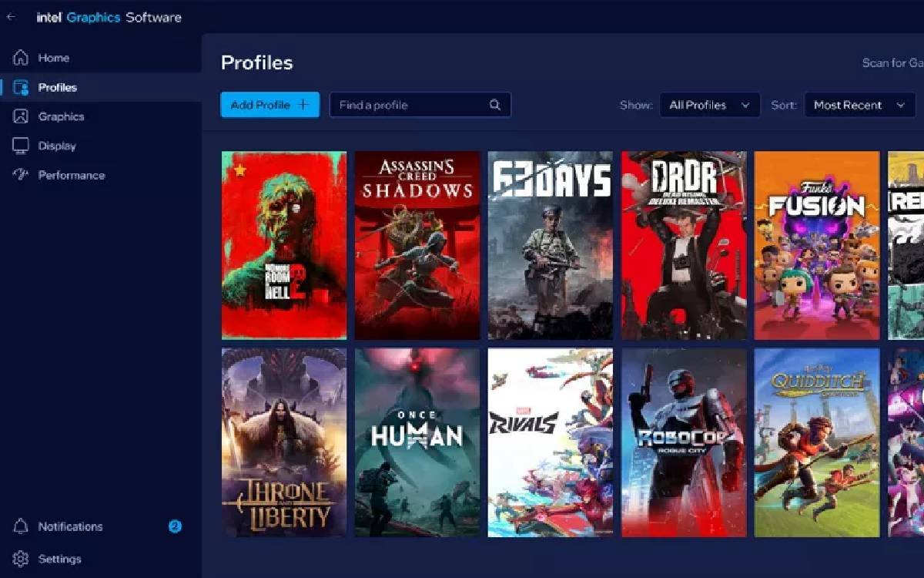
Task: Click the Intel Graphics Software title
Action: (x=109, y=17)
